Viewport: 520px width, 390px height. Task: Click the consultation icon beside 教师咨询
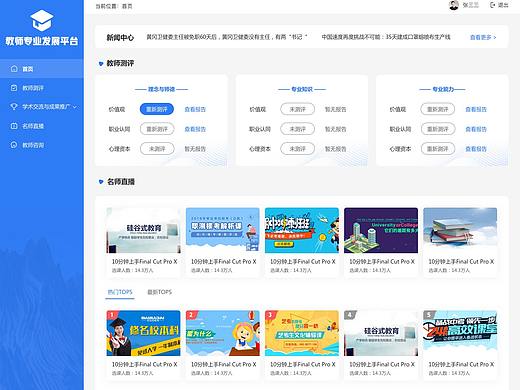pyautogui.click(x=14, y=145)
